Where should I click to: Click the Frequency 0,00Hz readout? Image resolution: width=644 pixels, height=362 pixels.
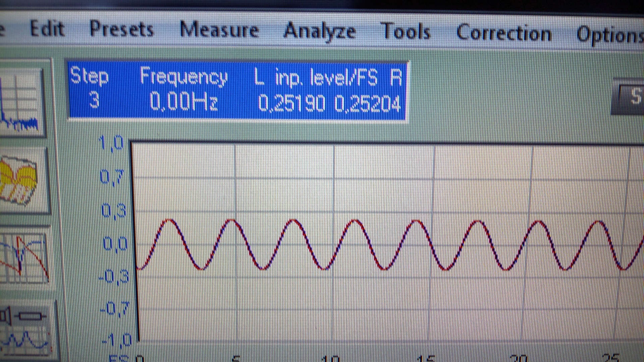tap(183, 101)
